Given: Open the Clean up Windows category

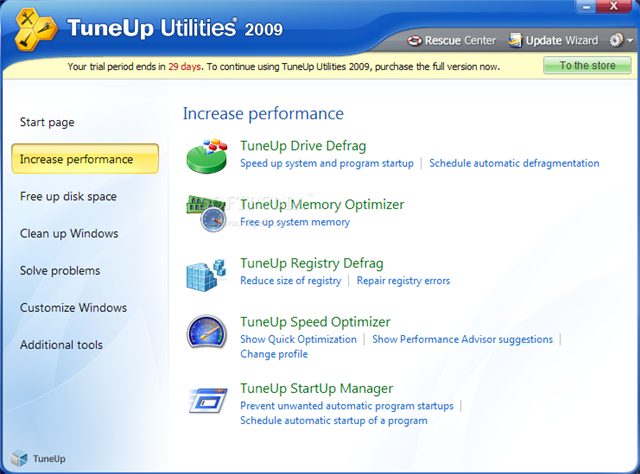Looking at the screenshot, I should point(69,234).
